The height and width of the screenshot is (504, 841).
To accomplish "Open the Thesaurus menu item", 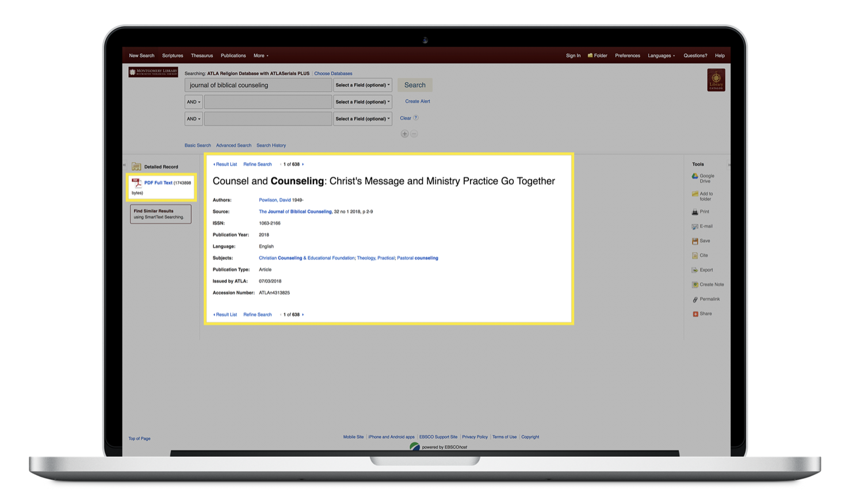I will 202,56.
